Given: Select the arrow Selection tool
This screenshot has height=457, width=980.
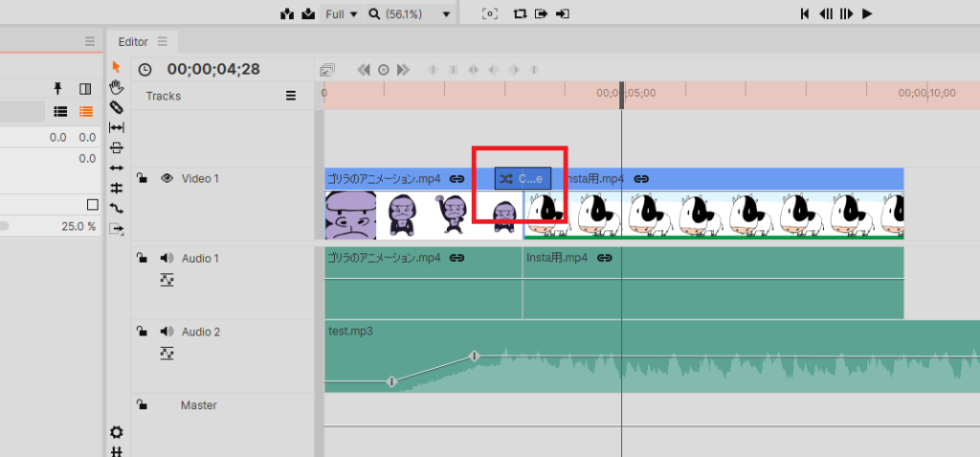Looking at the screenshot, I should point(116,67).
